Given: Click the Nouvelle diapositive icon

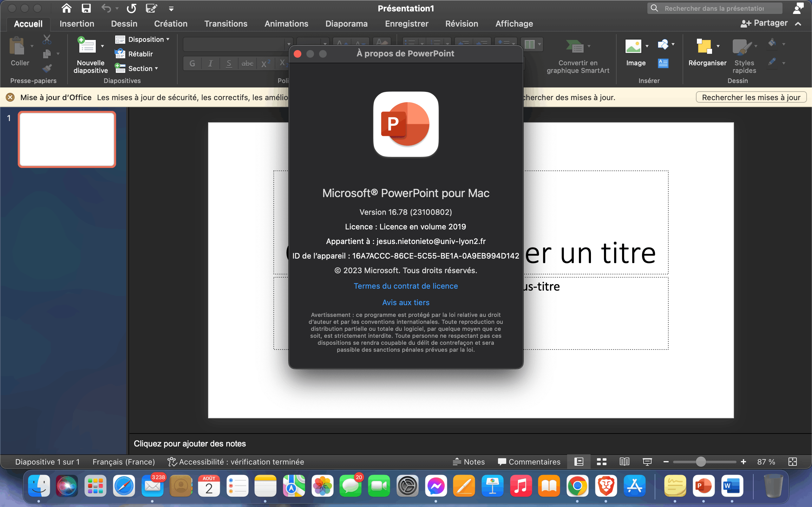Looking at the screenshot, I should [87, 46].
